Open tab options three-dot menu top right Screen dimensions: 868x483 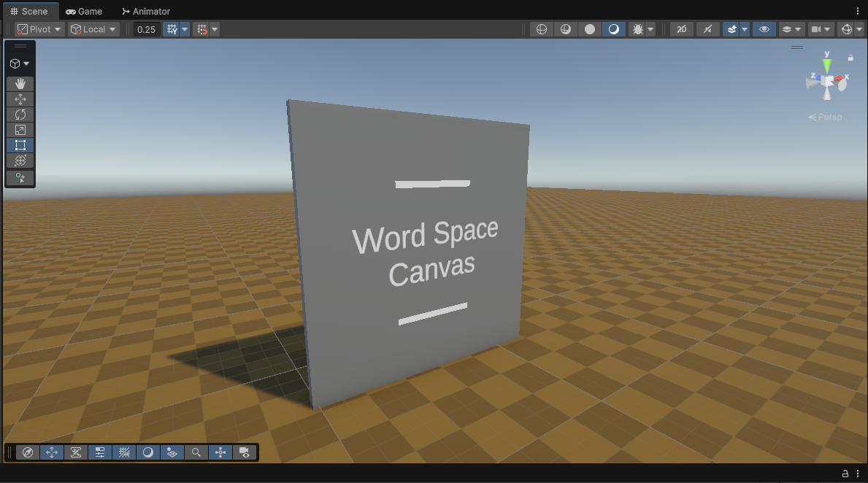coord(858,11)
